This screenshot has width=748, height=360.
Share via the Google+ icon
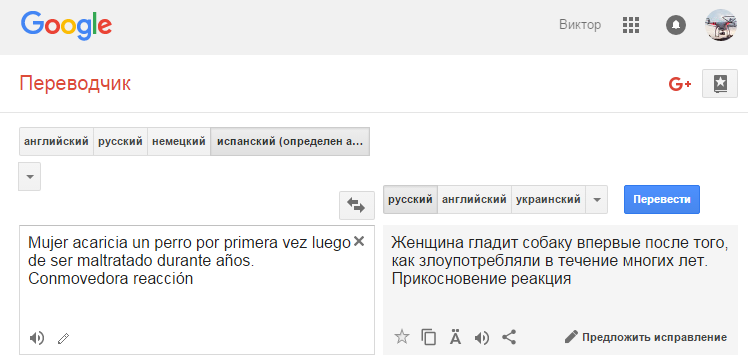(x=680, y=84)
